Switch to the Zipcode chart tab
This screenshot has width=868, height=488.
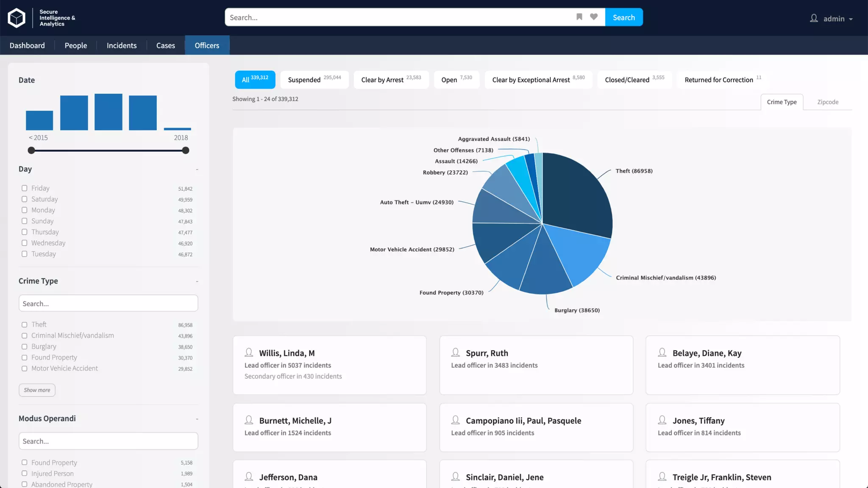pyautogui.click(x=827, y=102)
